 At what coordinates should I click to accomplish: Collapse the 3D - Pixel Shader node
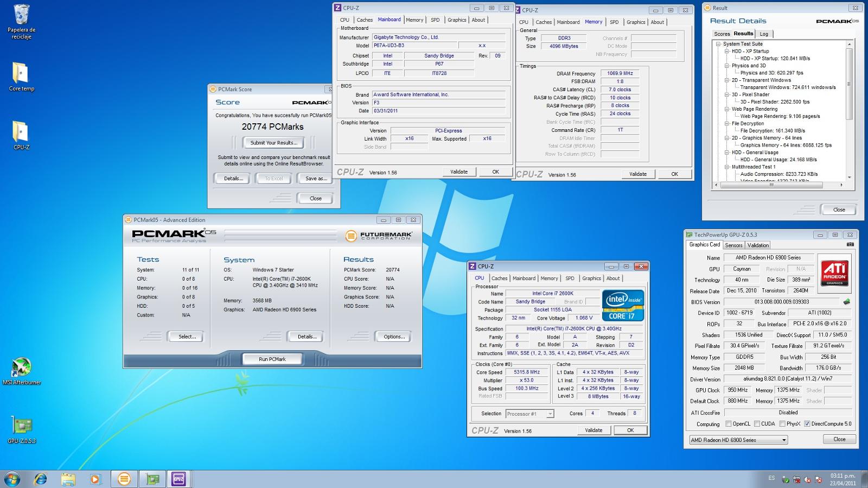727,94
